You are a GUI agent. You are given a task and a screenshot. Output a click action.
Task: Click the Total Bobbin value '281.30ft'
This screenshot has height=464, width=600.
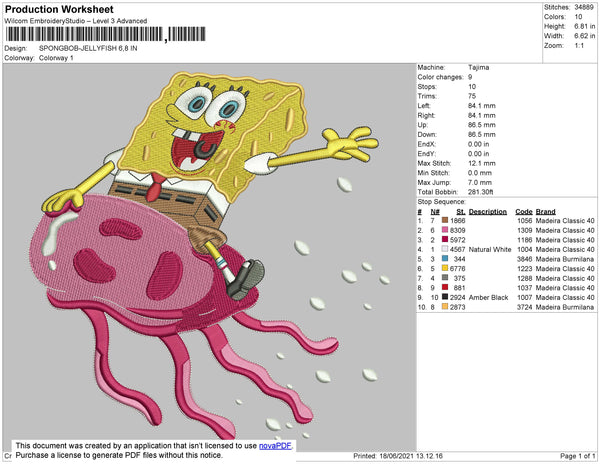point(480,192)
